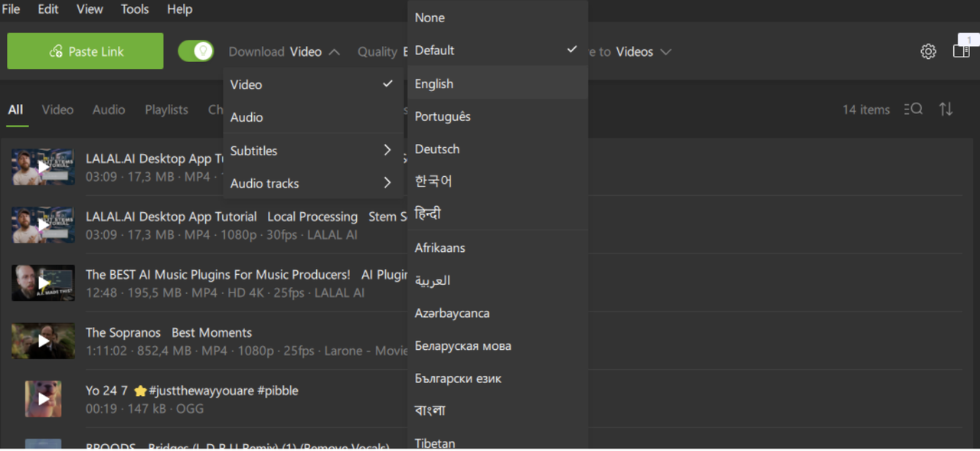Play The Sopranos Best Moments thumbnail

(43, 341)
